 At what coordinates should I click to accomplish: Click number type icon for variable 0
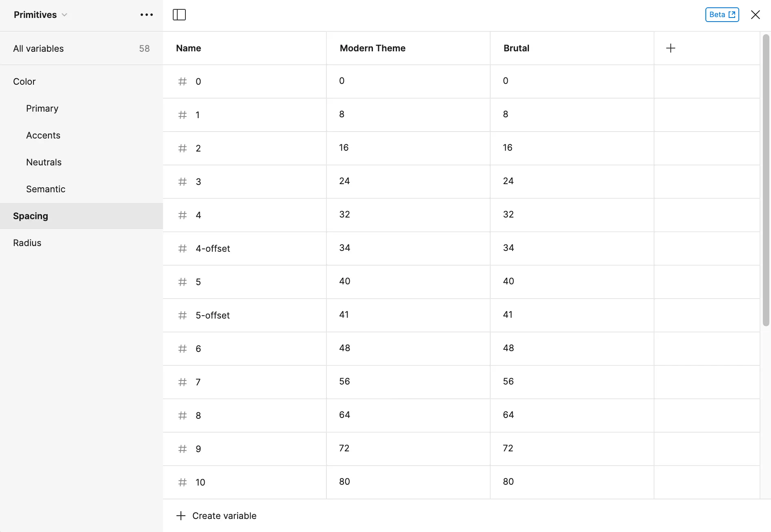183,81
